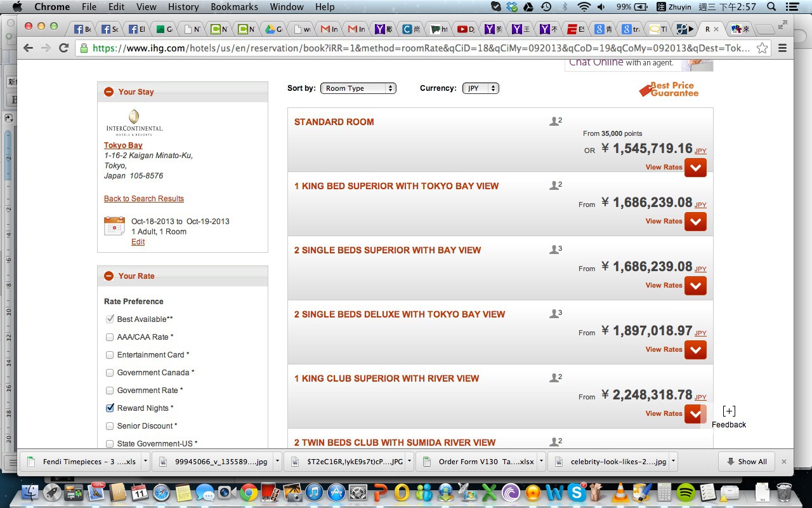Click JPY link beside 1,545,719.16 price

point(700,151)
